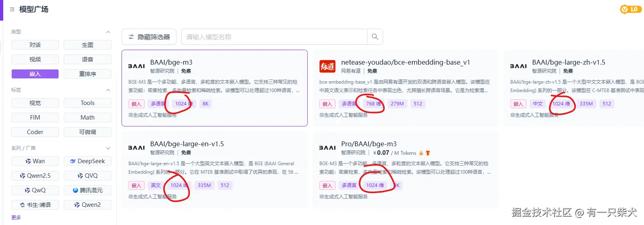Click 网易有道 vendor name
Viewport: 644px width, 225px height.
(351, 71)
